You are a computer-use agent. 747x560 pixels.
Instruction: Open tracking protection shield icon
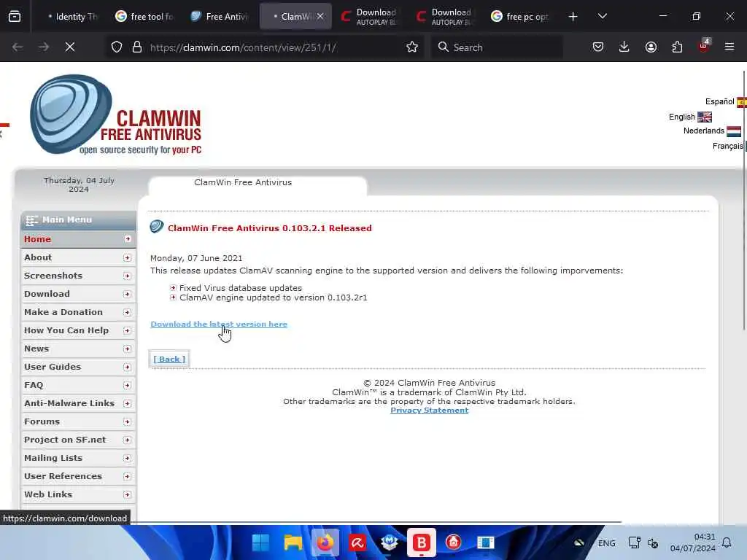(x=117, y=47)
